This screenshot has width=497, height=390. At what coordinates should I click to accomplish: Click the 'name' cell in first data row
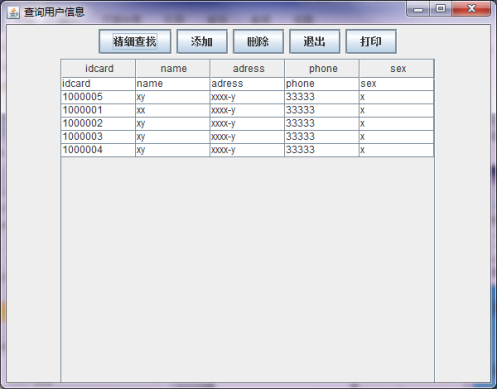point(173,84)
